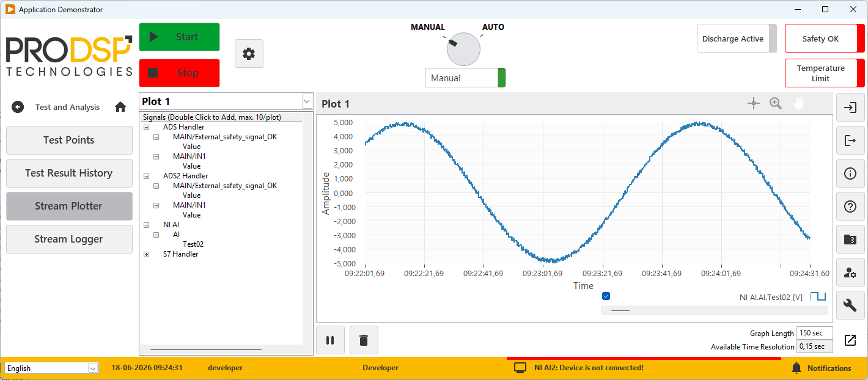Select MAIN/External_safety_signal_OK under ADS Handler
This screenshot has height=380, width=868.
[225, 137]
